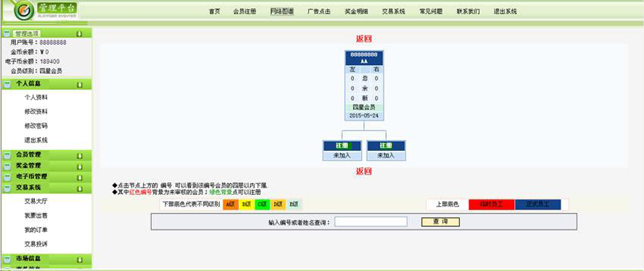644x271 pixels.
Task: Go to 首页 in top navigation
Action: click(215, 12)
